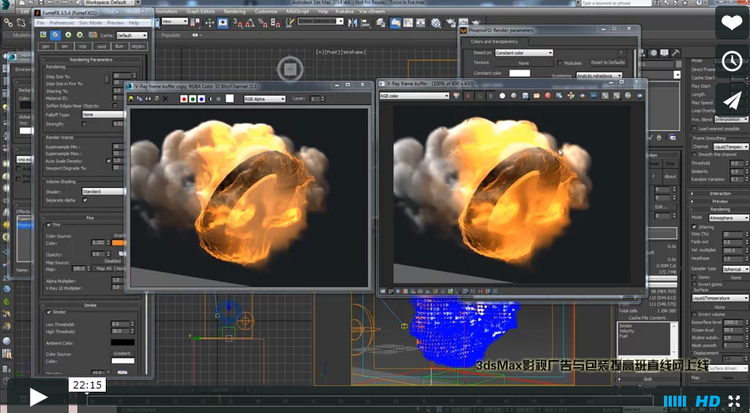Open the Based on Constant color dropdown
The image size is (750, 413).
[524, 53]
